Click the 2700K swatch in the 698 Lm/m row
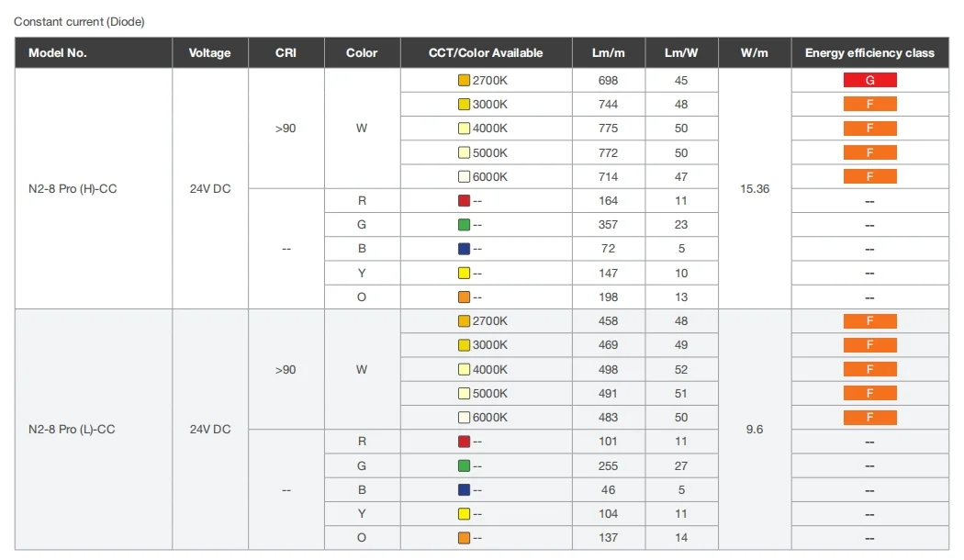The height and width of the screenshot is (560, 964). (464, 81)
